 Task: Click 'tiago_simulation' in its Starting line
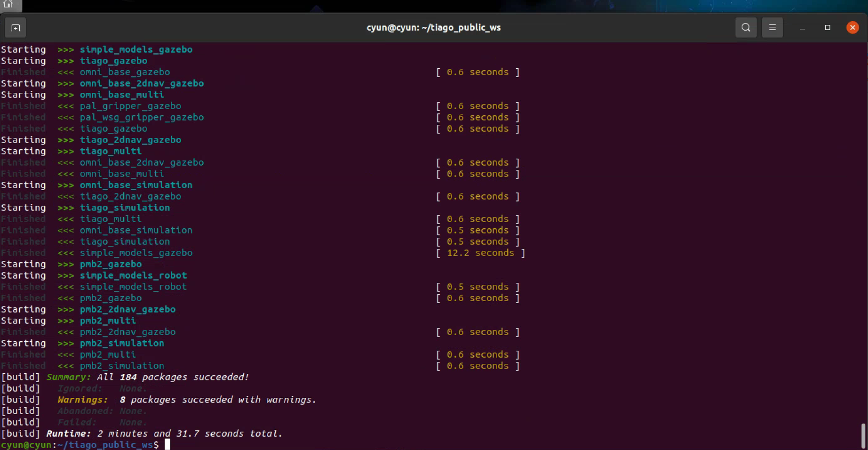coord(125,208)
